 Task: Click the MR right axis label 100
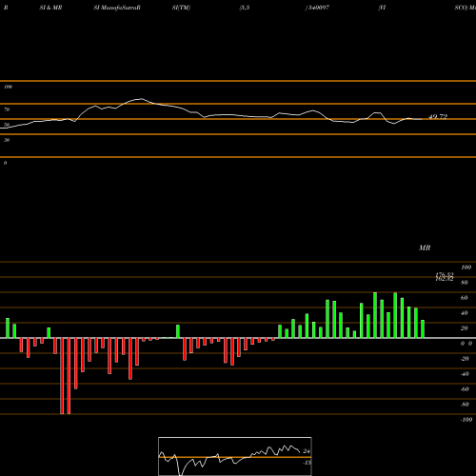tap(466, 268)
